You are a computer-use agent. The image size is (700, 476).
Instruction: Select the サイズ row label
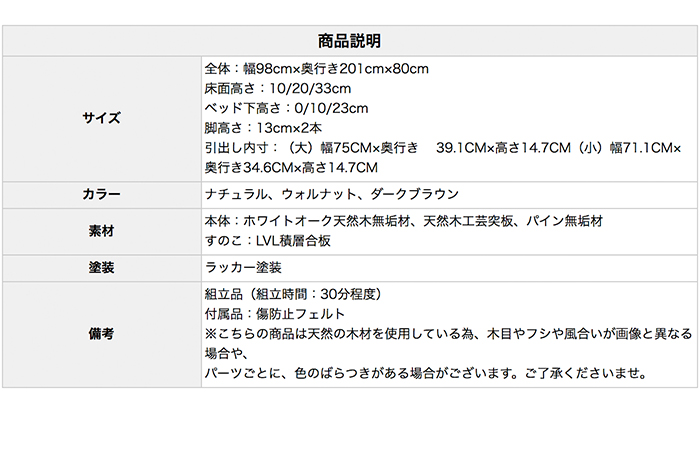[x=100, y=118]
